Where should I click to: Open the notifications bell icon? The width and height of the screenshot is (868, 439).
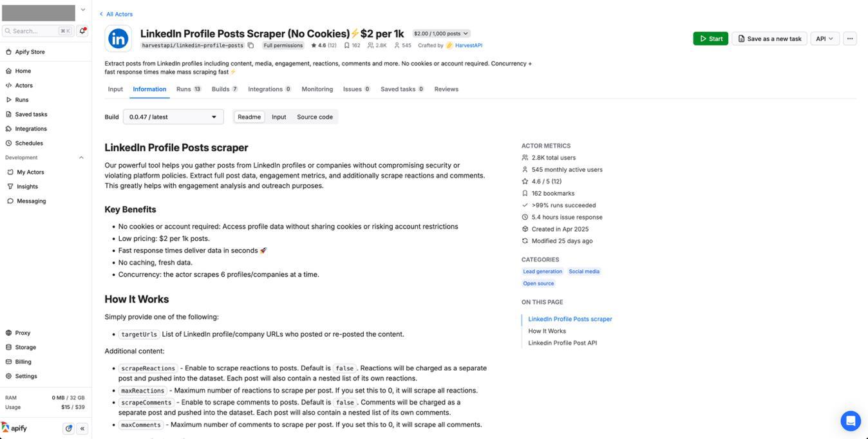point(83,31)
